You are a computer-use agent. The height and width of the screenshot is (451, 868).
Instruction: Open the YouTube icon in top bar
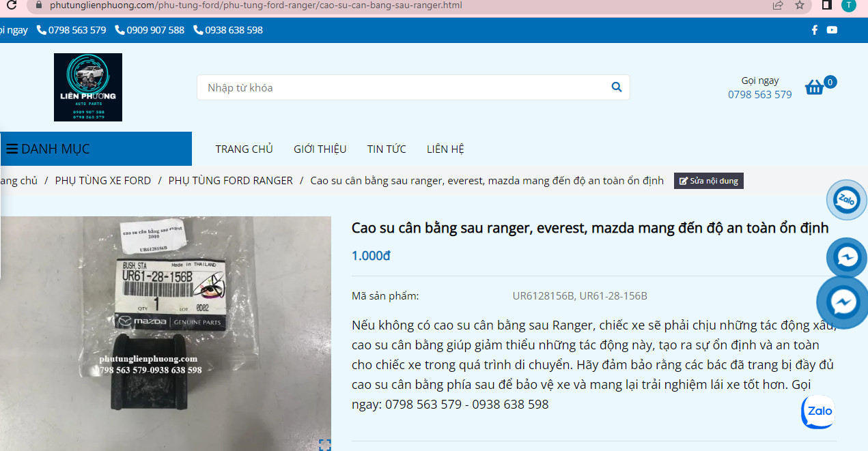[832, 30]
